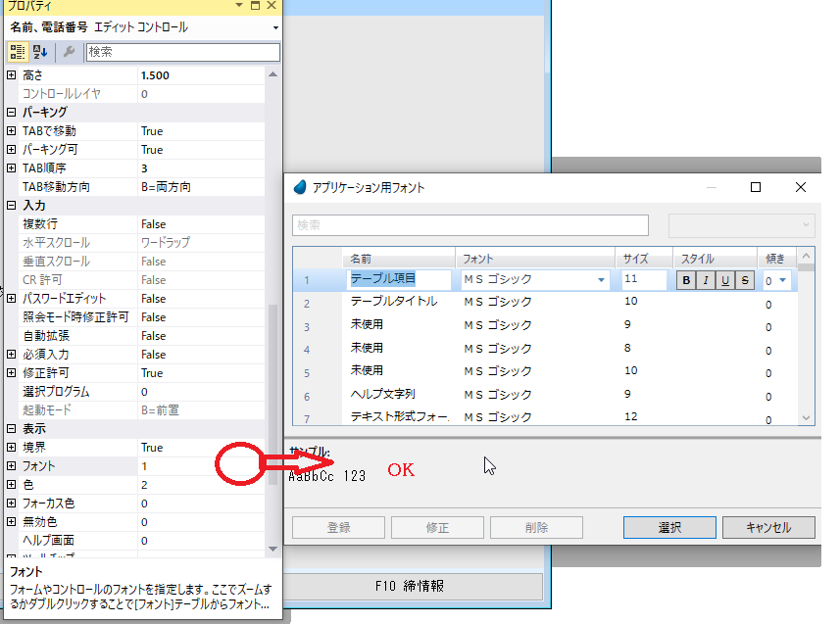Viewport: 840px width, 624px height.
Task: Open the 傾き dropdown in row 1
Action: point(783,281)
